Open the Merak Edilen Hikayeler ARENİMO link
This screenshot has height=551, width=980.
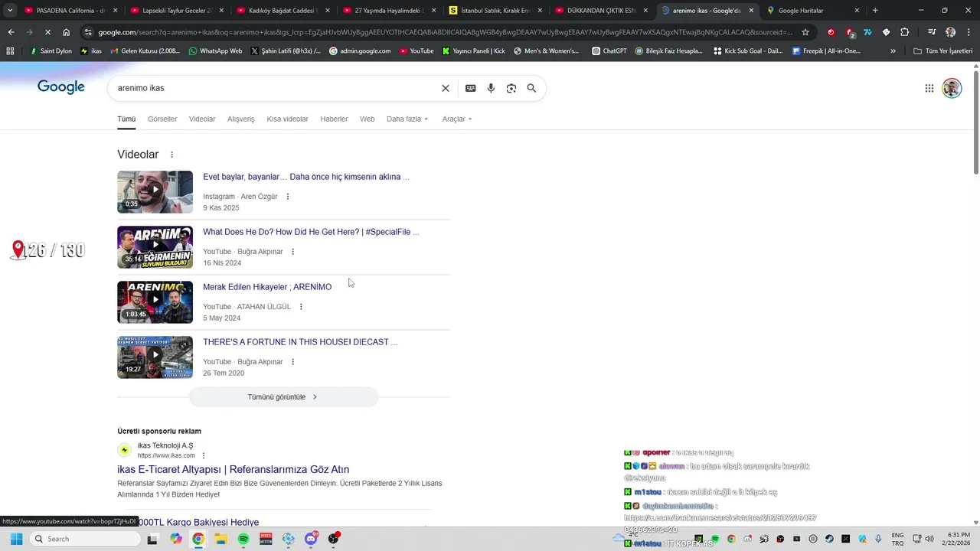click(267, 287)
